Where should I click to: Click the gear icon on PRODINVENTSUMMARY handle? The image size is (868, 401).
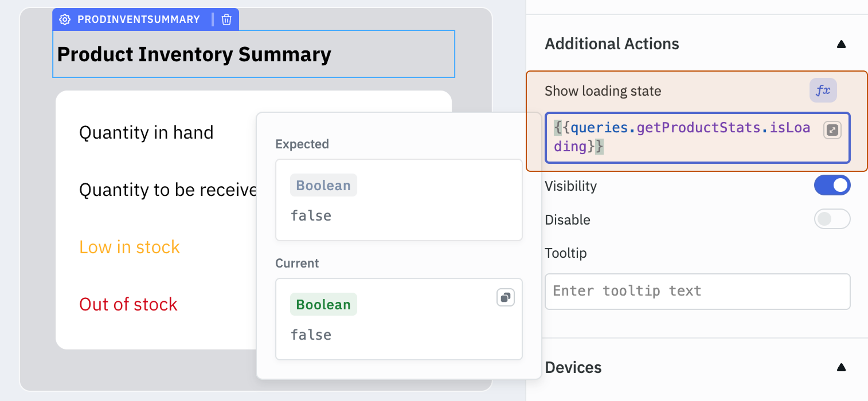65,19
